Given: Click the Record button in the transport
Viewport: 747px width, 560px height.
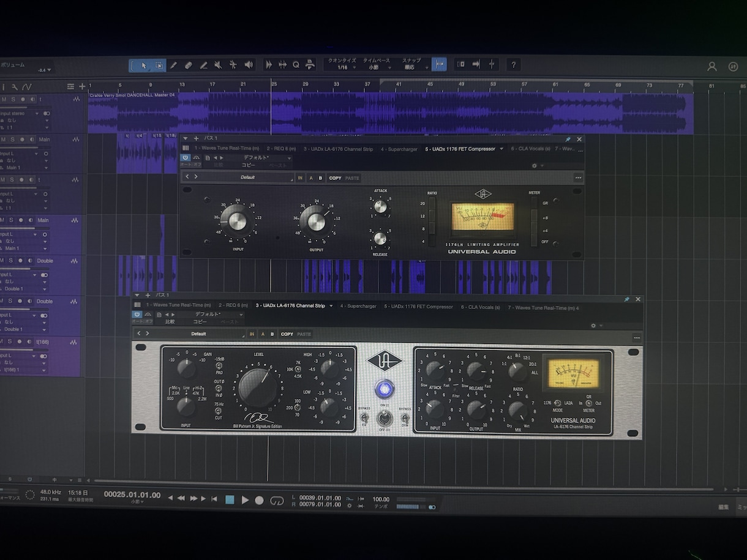Looking at the screenshot, I should point(259,500).
